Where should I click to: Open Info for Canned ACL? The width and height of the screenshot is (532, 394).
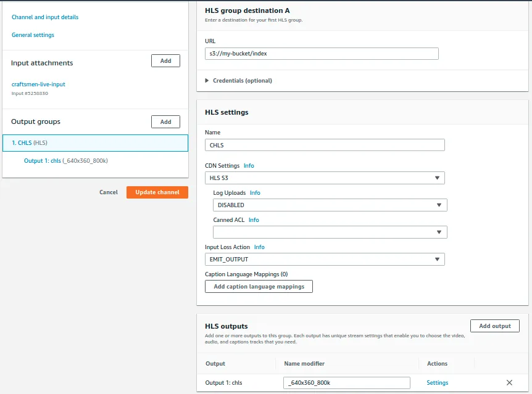click(254, 220)
